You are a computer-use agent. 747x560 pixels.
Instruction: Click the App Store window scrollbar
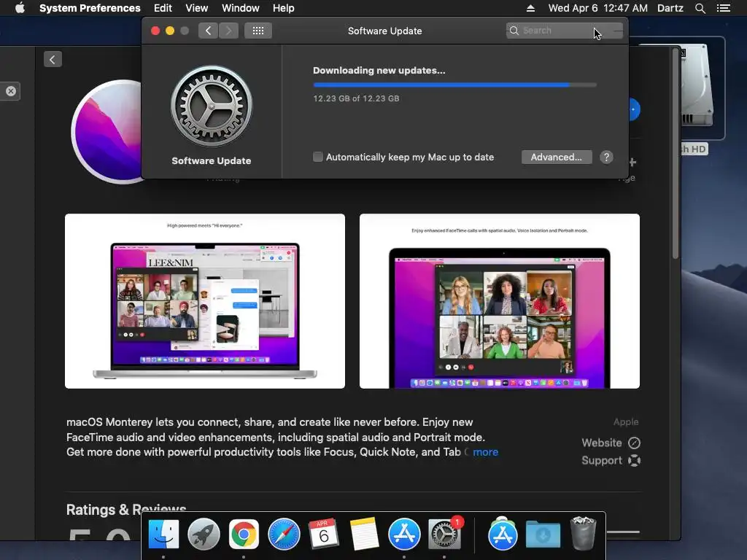point(675,155)
